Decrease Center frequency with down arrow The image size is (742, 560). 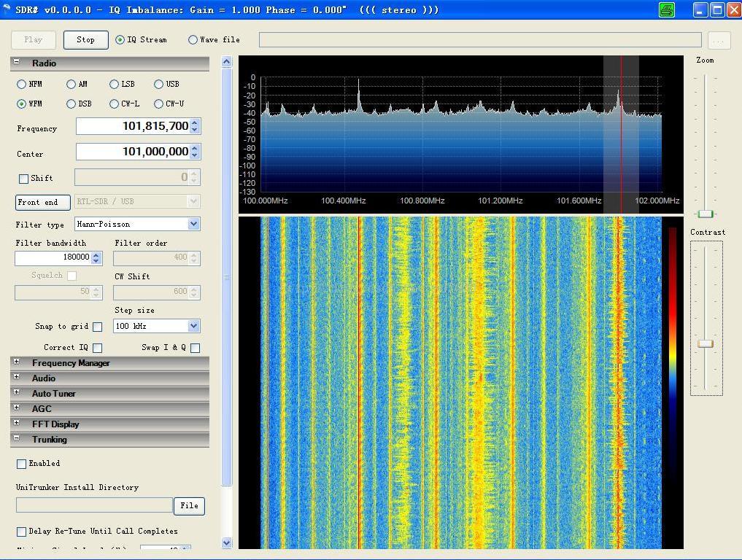pos(195,155)
